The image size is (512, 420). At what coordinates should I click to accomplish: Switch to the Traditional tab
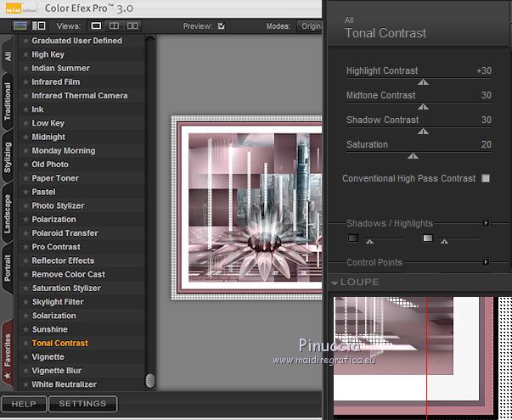(x=8, y=101)
